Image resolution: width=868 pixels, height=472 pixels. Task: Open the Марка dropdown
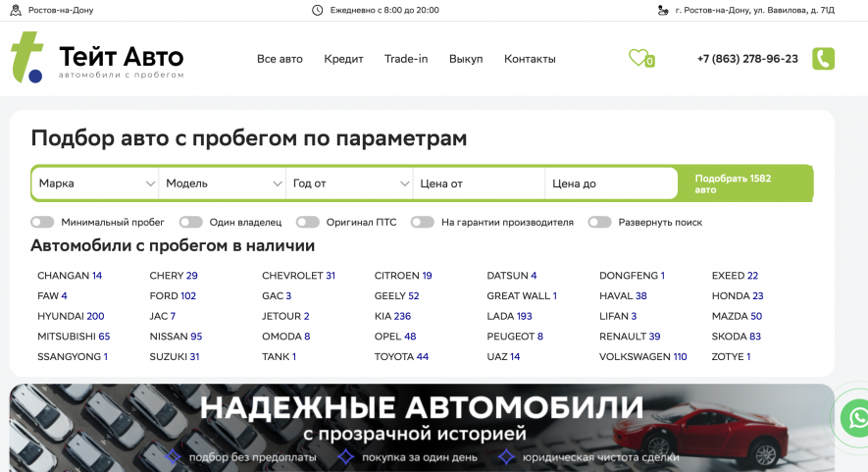coord(95,184)
